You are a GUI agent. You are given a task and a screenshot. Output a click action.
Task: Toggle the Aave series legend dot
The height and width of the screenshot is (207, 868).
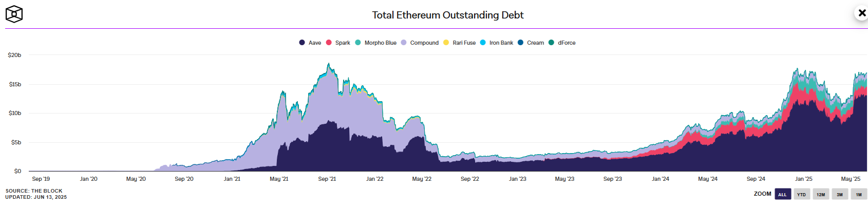point(302,43)
